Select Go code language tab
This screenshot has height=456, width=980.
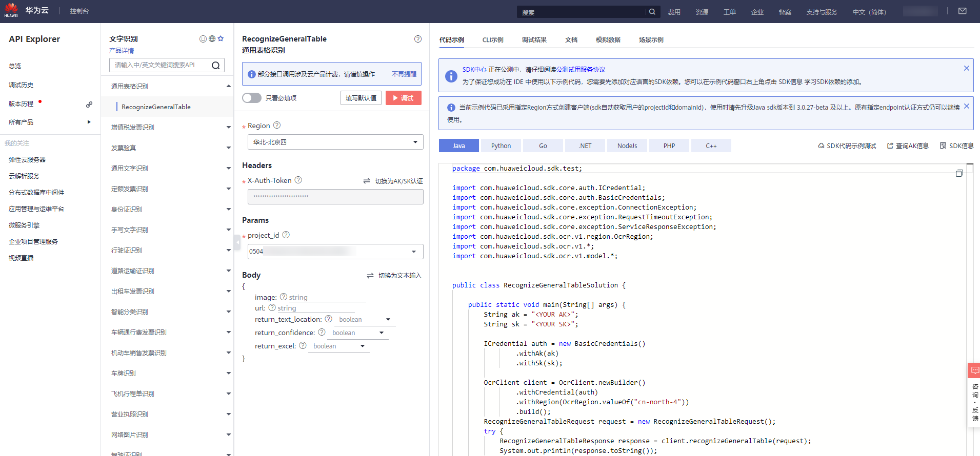point(543,146)
